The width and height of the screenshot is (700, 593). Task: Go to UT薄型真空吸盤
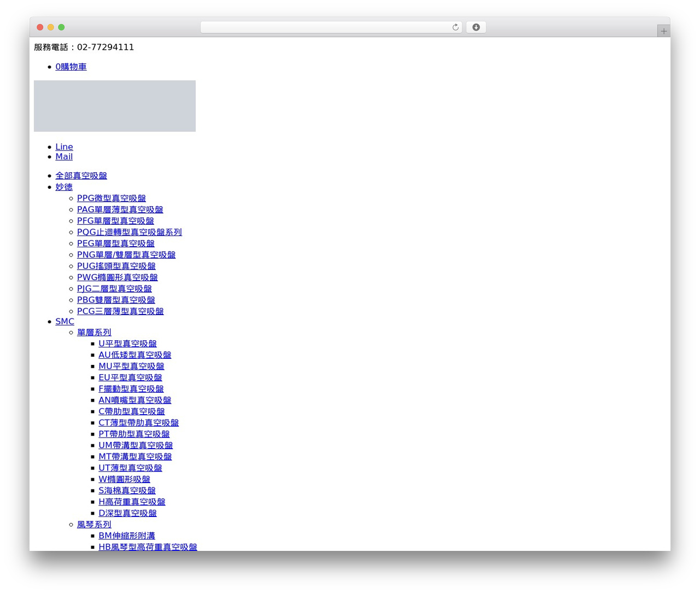(x=130, y=468)
